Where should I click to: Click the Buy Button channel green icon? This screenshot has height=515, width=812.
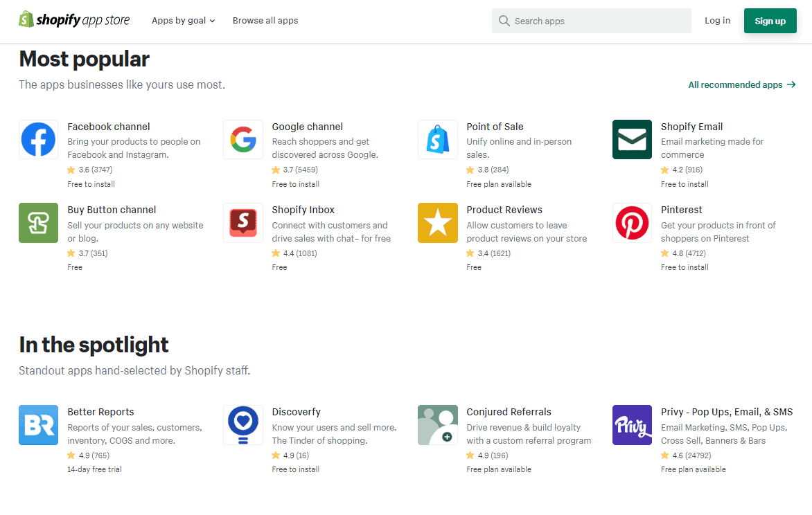tap(38, 223)
